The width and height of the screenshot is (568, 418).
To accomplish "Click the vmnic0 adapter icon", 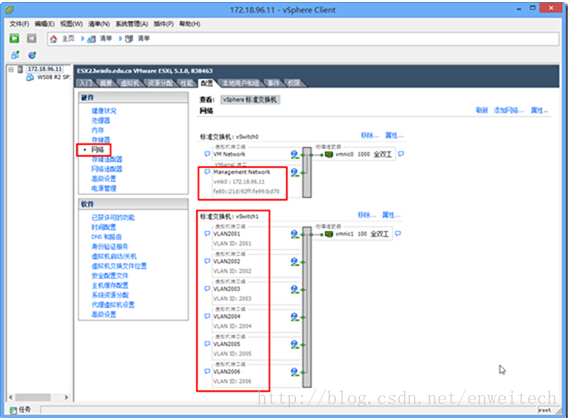I will [x=329, y=155].
